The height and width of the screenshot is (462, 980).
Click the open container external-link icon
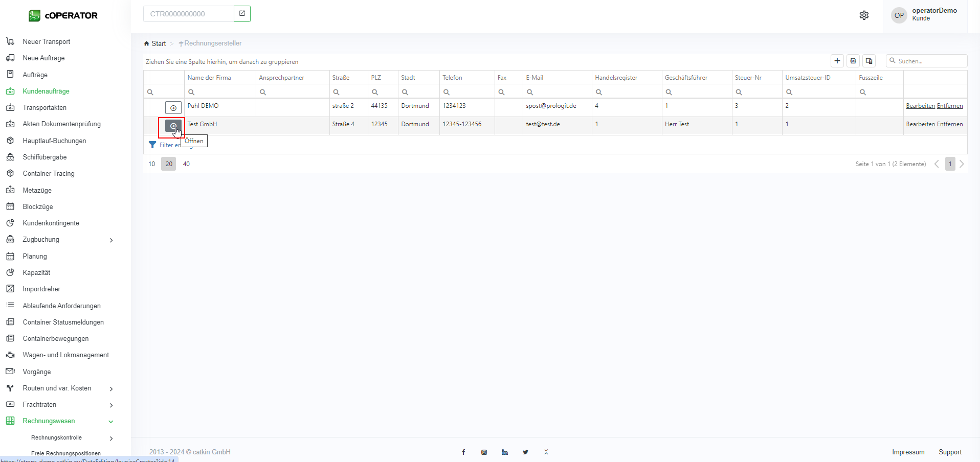[242, 14]
